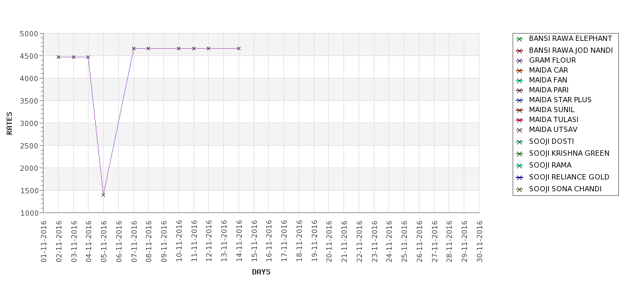Click the 25-11-2016 x-axis date label
This screenshot has width=644, height=283.
tap(404, 241)
